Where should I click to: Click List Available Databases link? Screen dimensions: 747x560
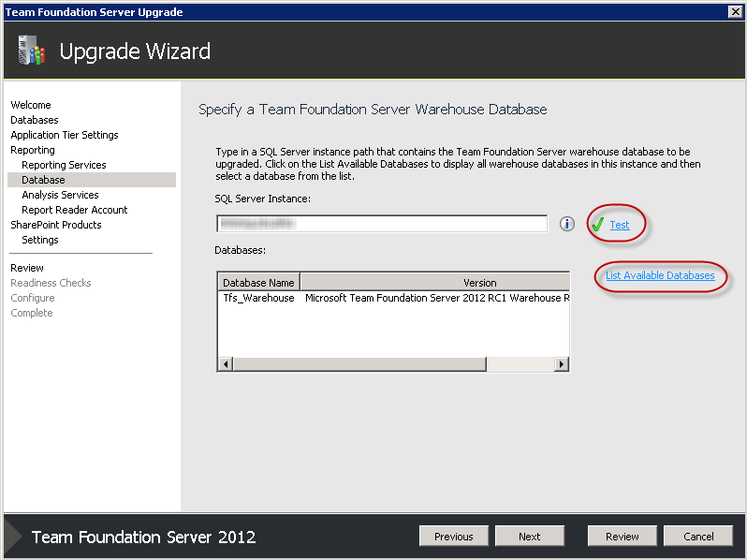(x=660, y=275)
